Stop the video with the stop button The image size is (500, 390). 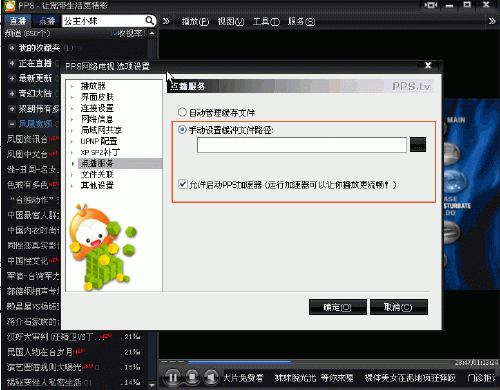(x=192, y=377)
